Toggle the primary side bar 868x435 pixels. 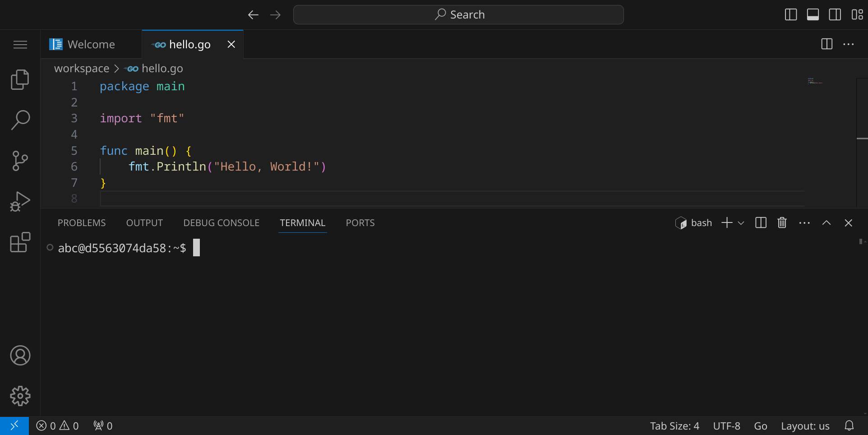pos(791,15)
